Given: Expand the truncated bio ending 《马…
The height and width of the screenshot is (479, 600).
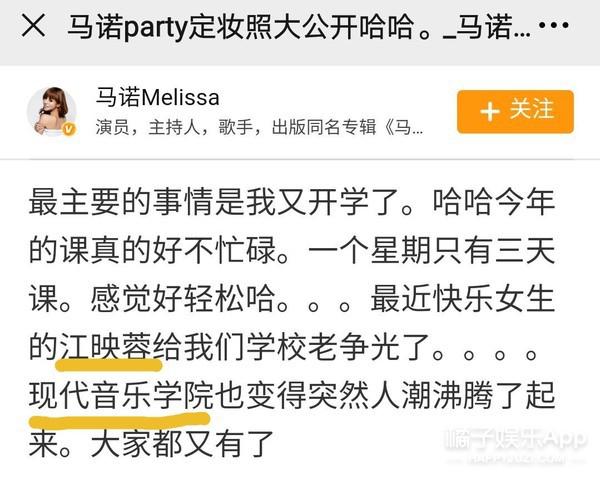Looking at the screenshot, I should pos(404,127).
